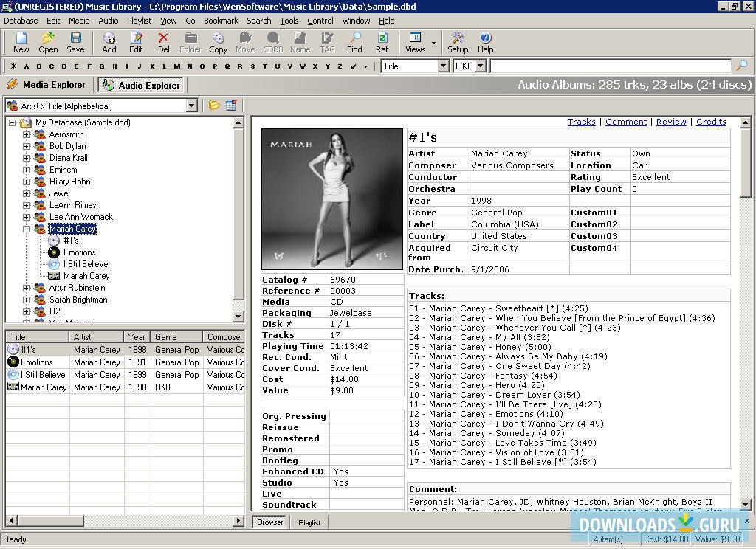Click the TAG toolbar icon
The width and height of the screenshot is (756, 549).
327,42
